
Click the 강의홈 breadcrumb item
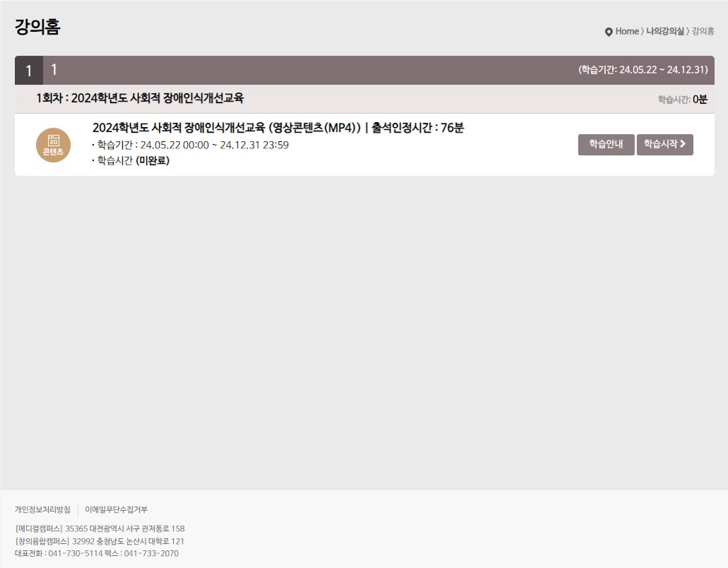[703, 31]
